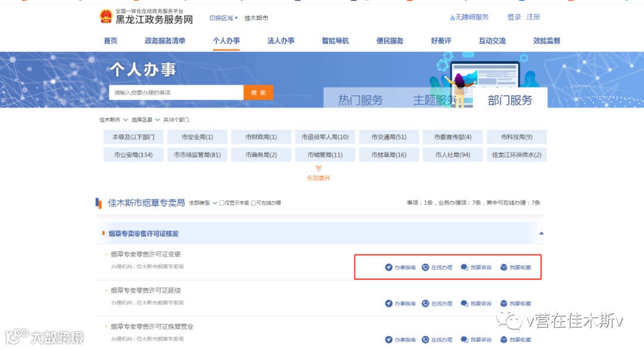644x349 pixels.
Task: Open 智能导航 navigation item
Action: click(335, 40)
